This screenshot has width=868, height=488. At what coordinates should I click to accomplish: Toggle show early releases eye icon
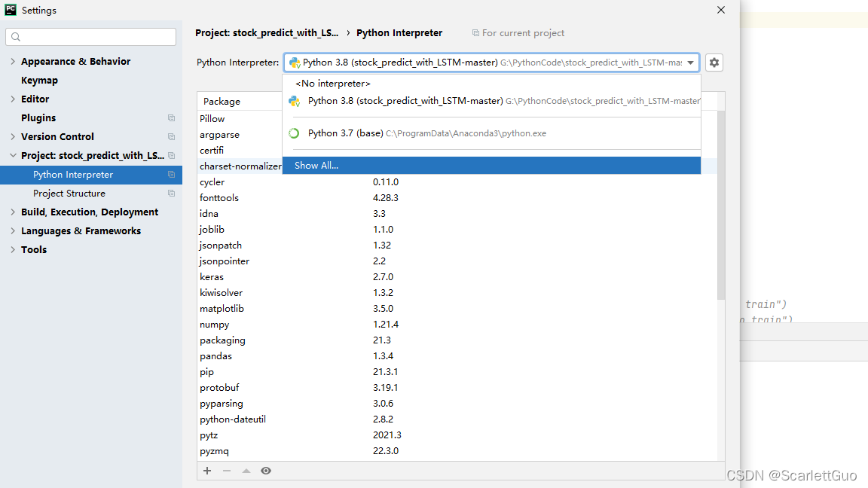tap(266, 471)
